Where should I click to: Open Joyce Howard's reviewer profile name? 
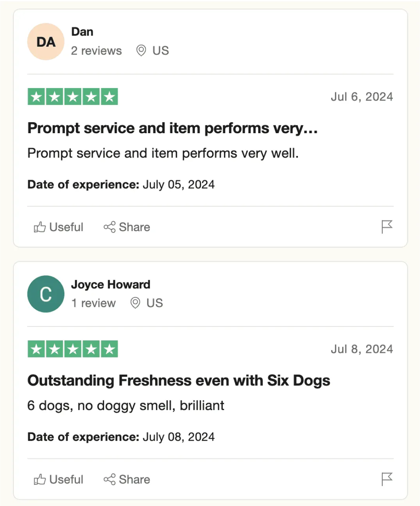click(110, 284)
